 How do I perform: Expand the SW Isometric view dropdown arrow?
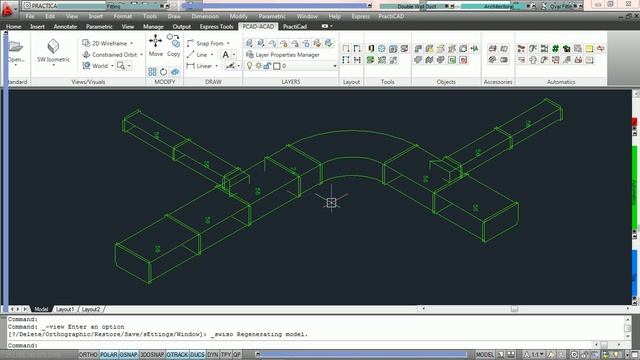(x=53, y=65)
